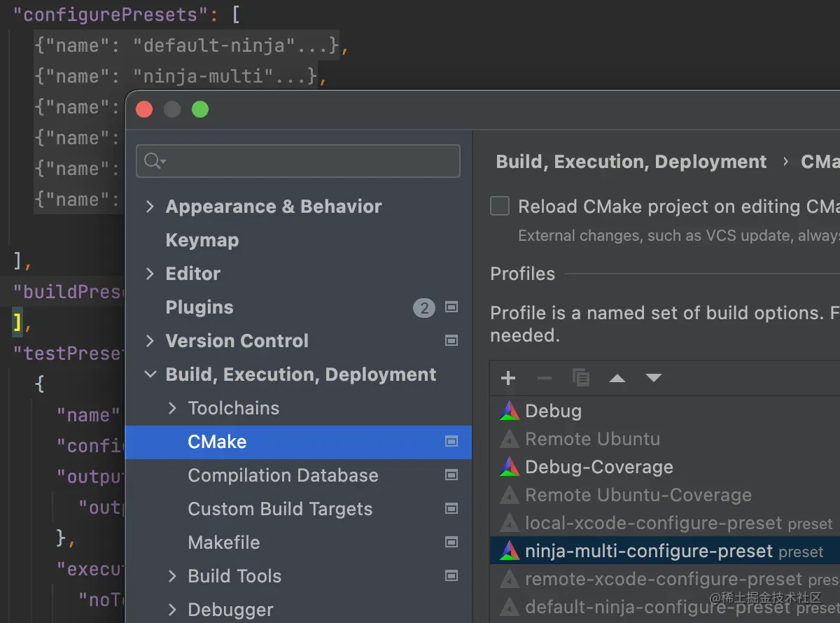The image size is (840, 623).
Task: Enable Reload CMake project on editing checkbox
Action: click(500, 206)
